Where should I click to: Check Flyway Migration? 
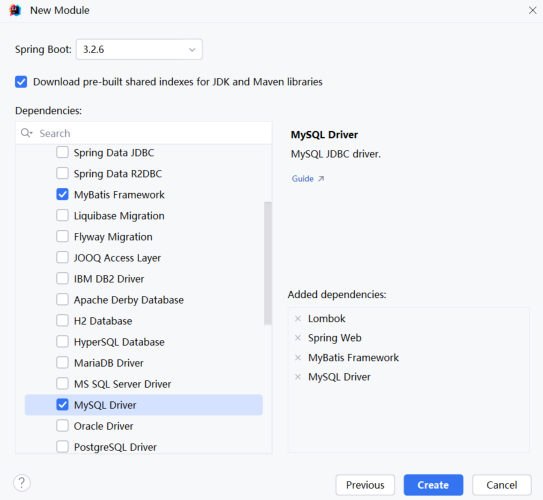(62, 236)
